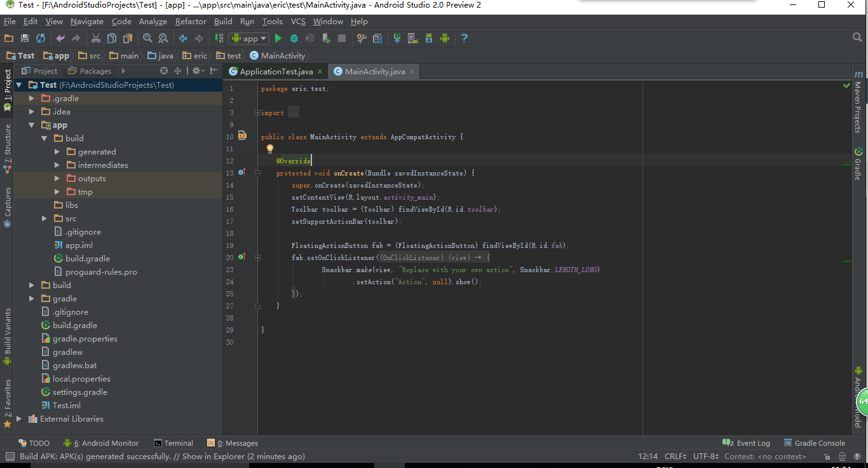Click the Forward navigation arrow
This screenshot has height=468, width=868.
tap(199, 38)
